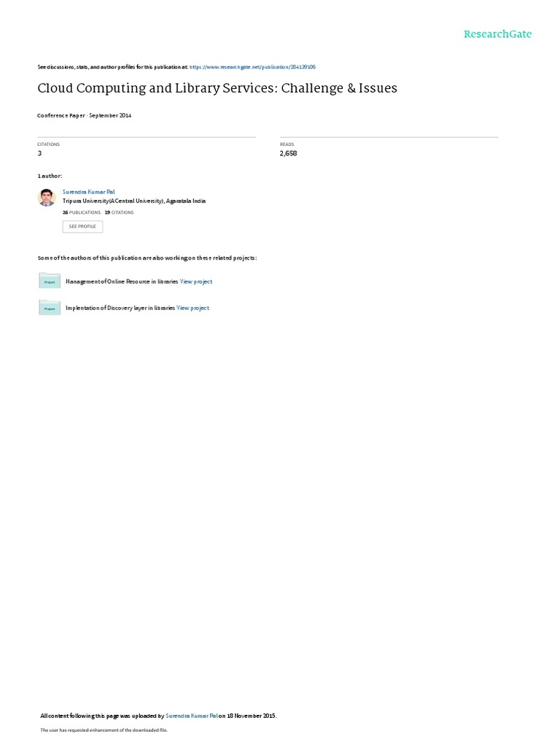Open the researchgate.net publication URL link
560x747 pixels.
(252, 67)
